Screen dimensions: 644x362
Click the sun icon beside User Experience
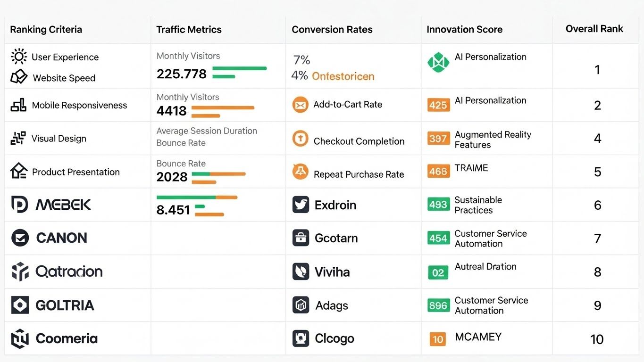(19, 57)
